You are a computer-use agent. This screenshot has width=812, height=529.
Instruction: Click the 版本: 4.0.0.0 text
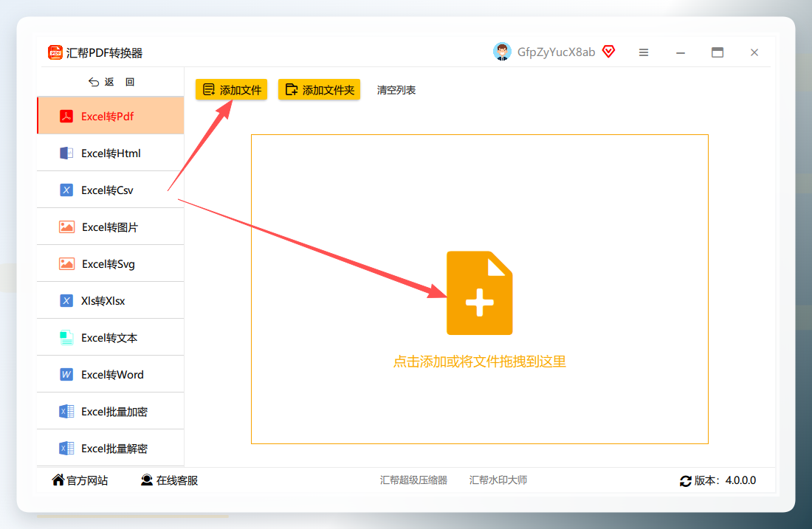[725, 480]
